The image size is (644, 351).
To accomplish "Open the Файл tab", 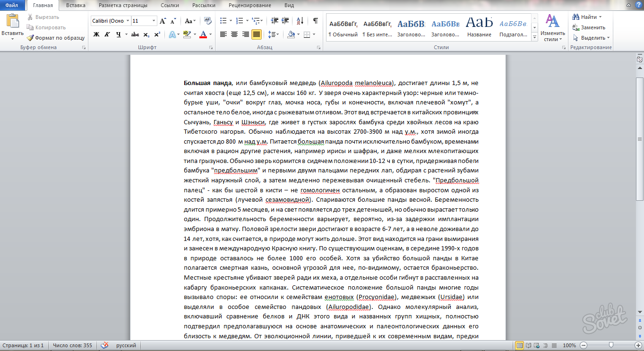I will [x=12, y=5].
